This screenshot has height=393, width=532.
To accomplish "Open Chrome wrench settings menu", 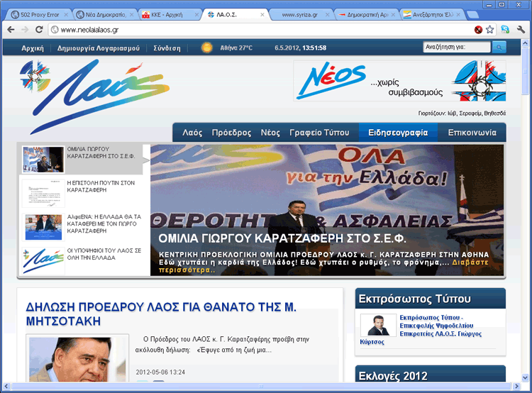I will tap(521, 30).
